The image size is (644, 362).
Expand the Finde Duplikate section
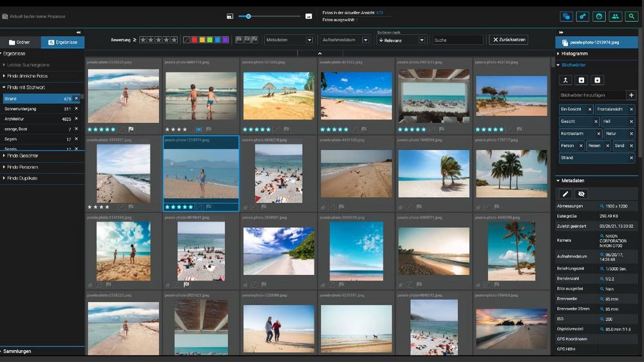pyautogui.click(x=23, y=178)
